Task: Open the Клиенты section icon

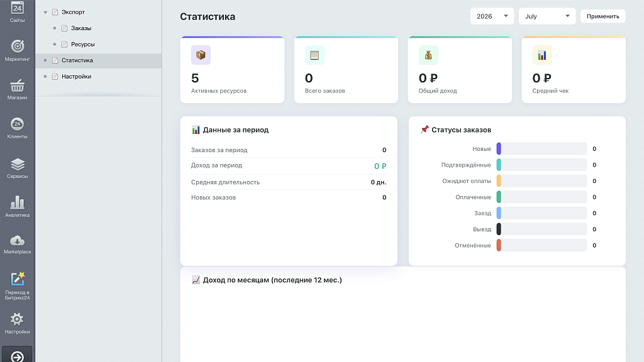Action: pyautogui.click(x=17, y=124)
